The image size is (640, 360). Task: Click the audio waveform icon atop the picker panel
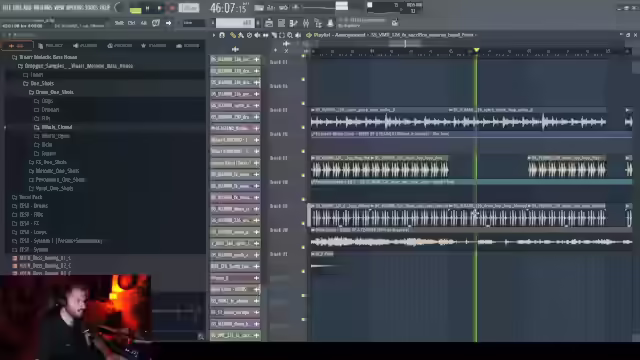(x=235, y=49)
